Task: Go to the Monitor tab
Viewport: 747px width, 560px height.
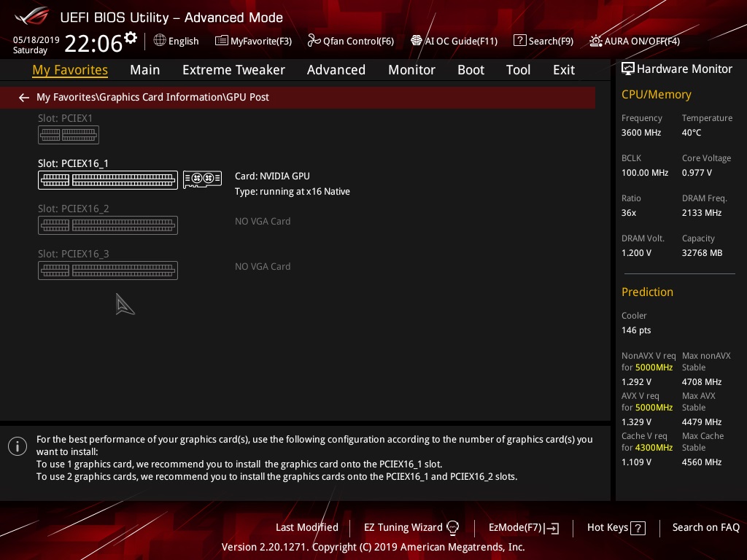Action: tap(411, 70)
